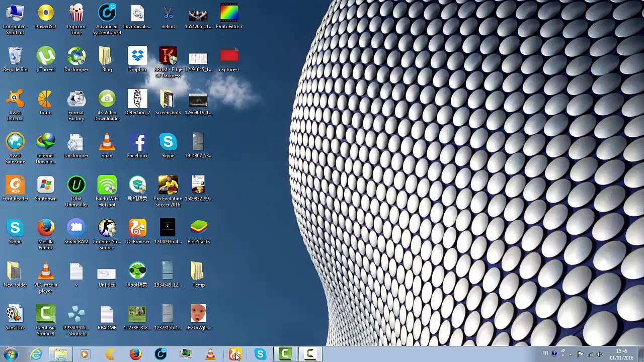Open the Computer shortcut on desktop
The height and width of the screenshot is (362, 644).
(x=15, y=19)
